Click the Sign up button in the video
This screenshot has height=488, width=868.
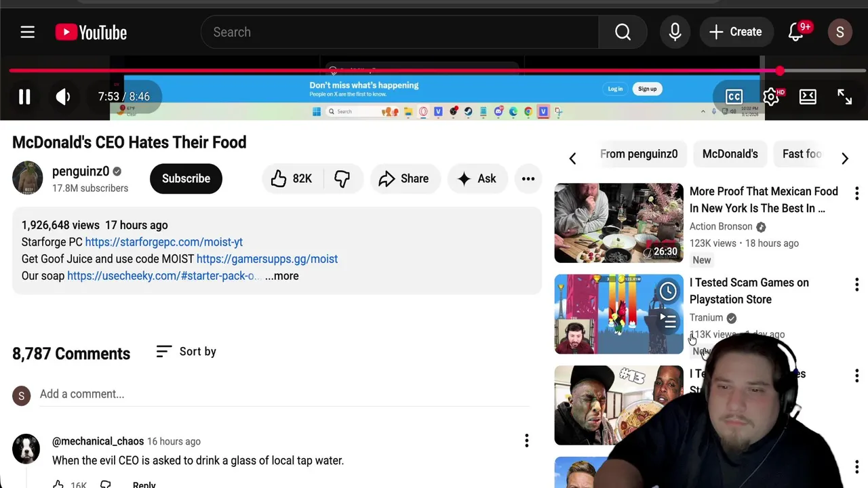[x=647, y=89]
